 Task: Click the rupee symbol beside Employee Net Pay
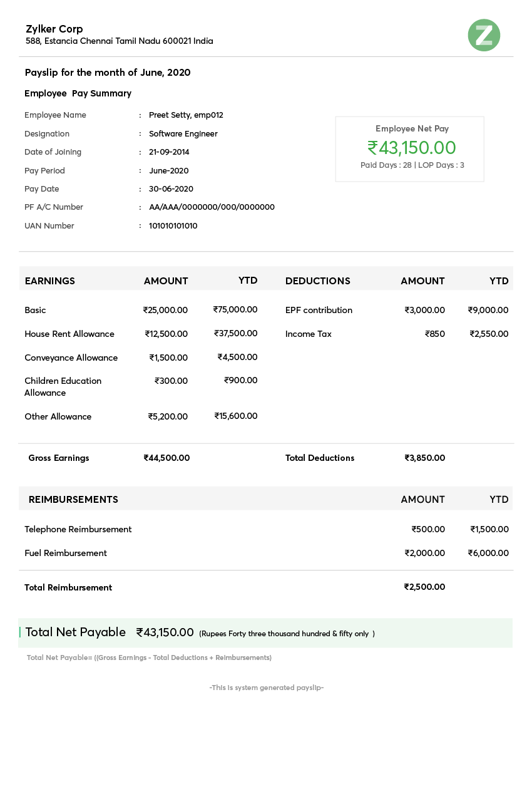[x=372, y=148]
